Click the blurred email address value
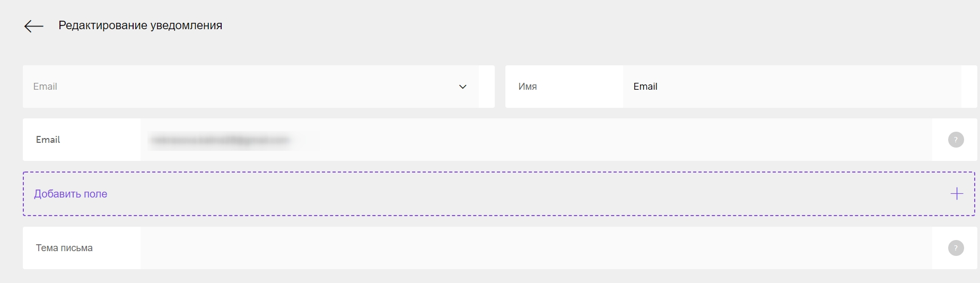The width and height of the screenshot is (980, 283). pyautogui.click(x=221, y=140)
